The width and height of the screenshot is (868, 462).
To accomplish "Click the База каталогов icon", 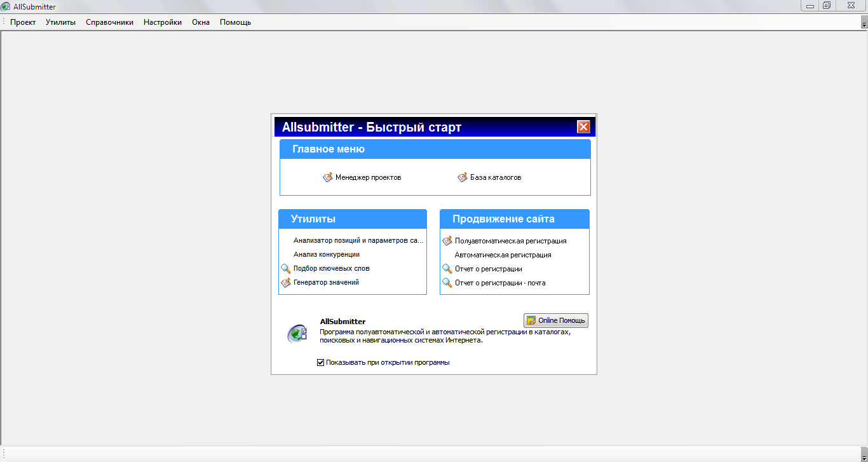I will [463, 177].
